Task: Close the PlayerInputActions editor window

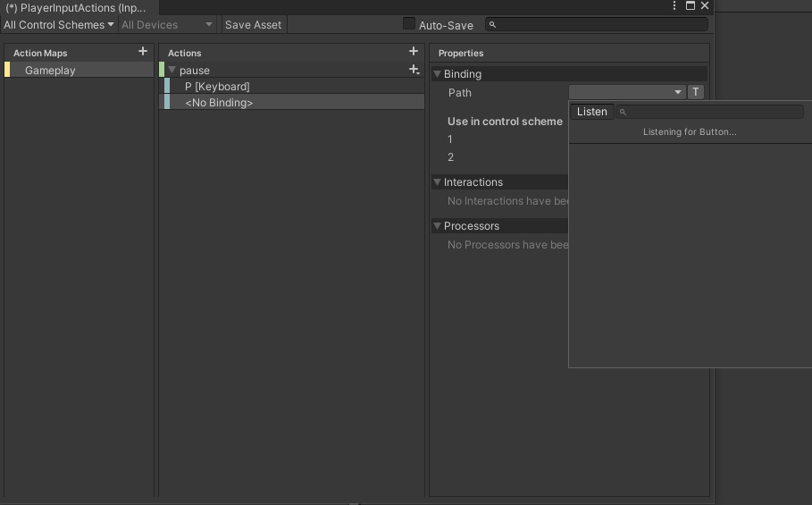Action: coord(705,6)
